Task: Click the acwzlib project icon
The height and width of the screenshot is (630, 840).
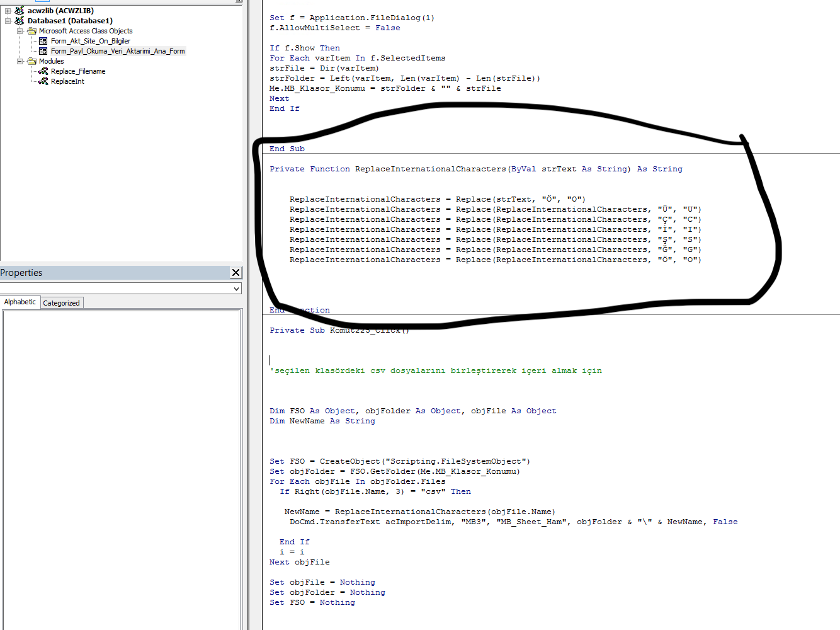Action: point(20,11)
